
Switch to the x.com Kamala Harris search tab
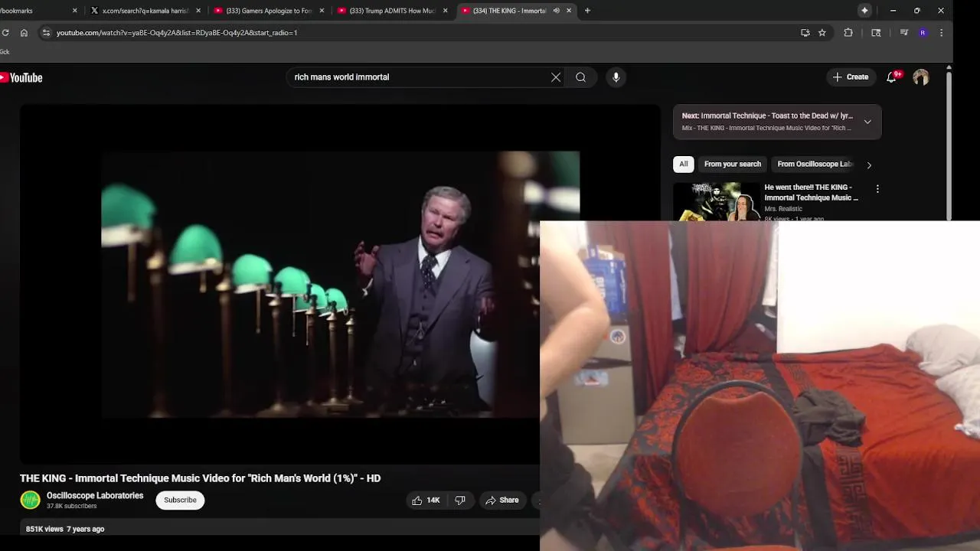tap(145, 11)
